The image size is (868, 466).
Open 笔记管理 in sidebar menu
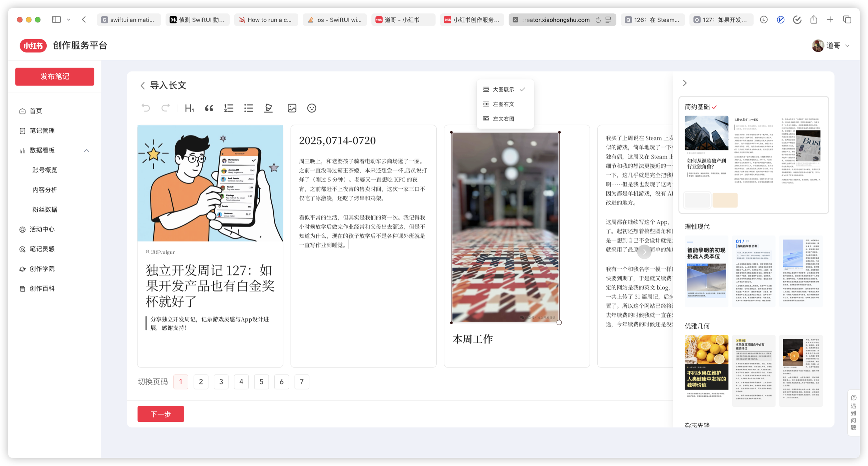pyautogui.click(x=42, y=130)
